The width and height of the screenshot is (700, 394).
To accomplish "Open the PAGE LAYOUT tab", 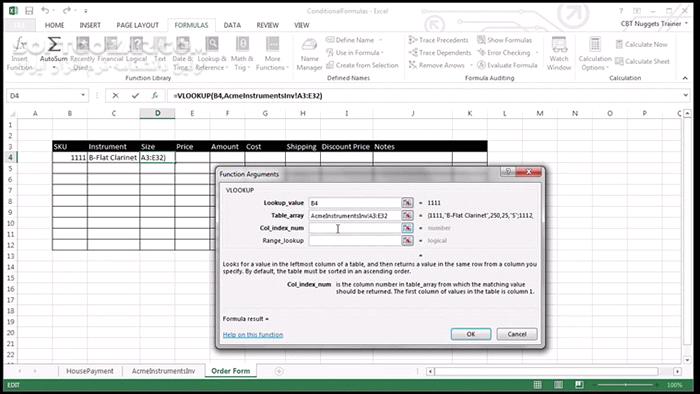I will (138, 25).
